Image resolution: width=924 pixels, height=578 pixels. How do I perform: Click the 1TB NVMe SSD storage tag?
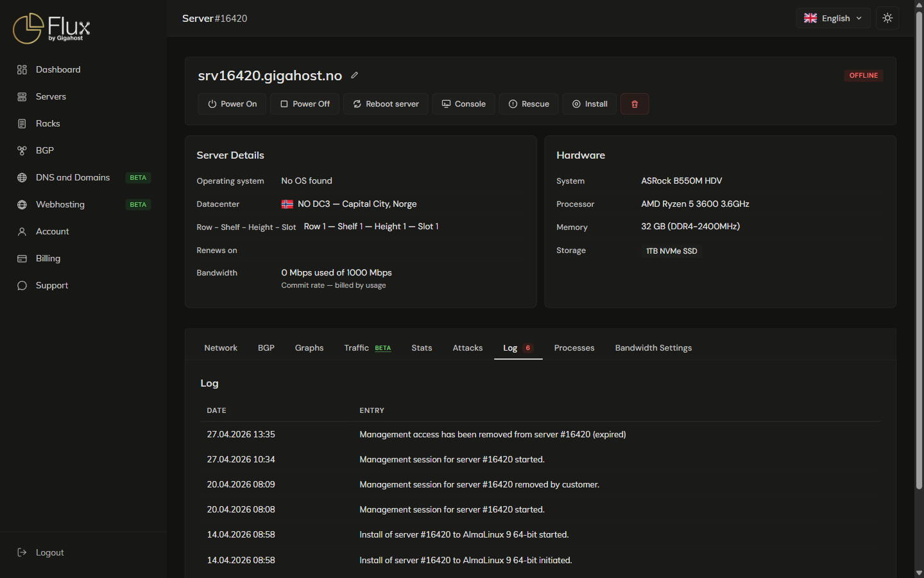tap(672, 251)
